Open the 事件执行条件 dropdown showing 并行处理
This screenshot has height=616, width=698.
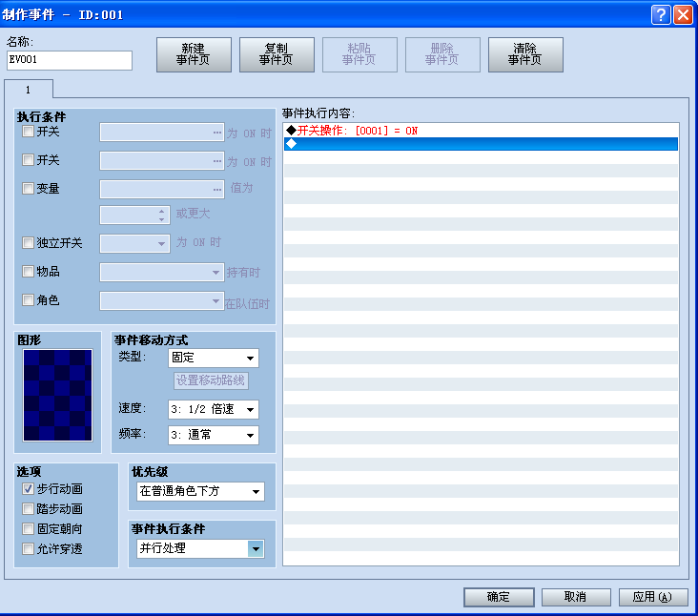tap(200, 549)
